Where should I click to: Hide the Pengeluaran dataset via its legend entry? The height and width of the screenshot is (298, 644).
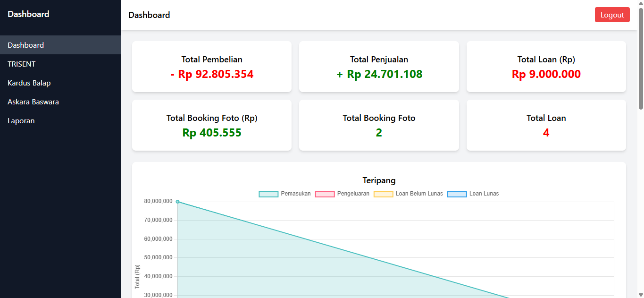[352, 194]
